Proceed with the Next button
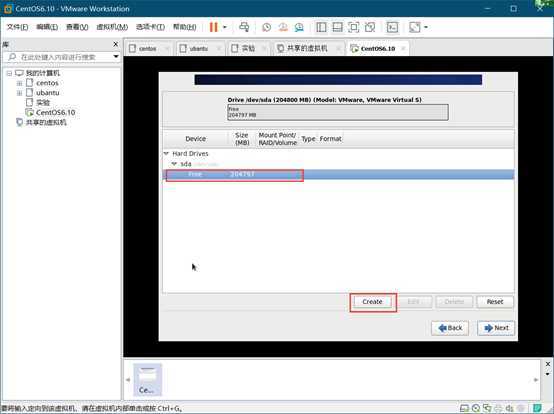Viewport: 554px width, 414px height. (496, 328)
